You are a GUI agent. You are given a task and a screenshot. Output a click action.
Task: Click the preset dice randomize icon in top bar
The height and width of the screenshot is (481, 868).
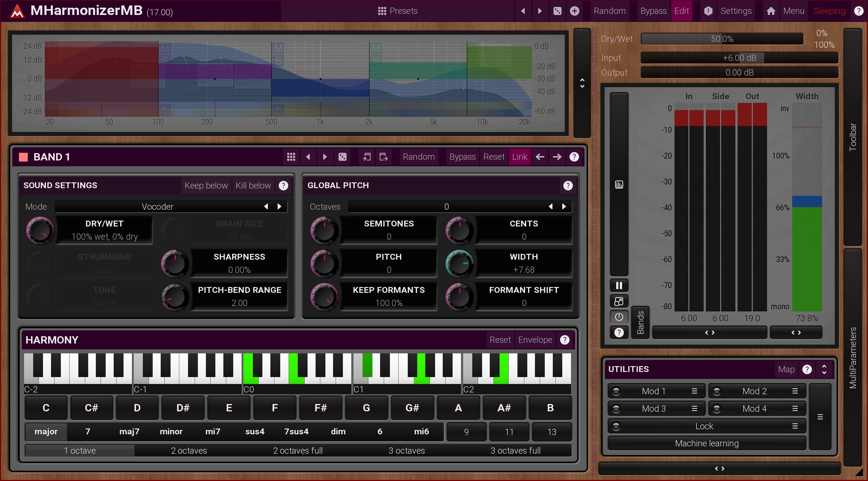coord(557,11)
